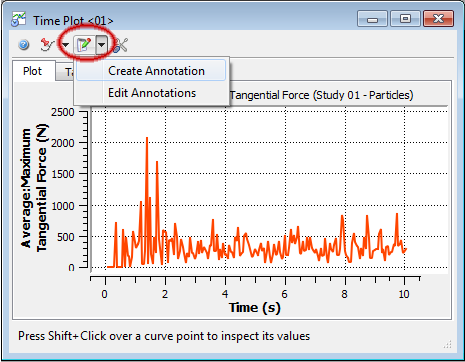Screen dimensions: 465x362
Task: Click the pin marker toolbar icon
Action: point(47,44)
